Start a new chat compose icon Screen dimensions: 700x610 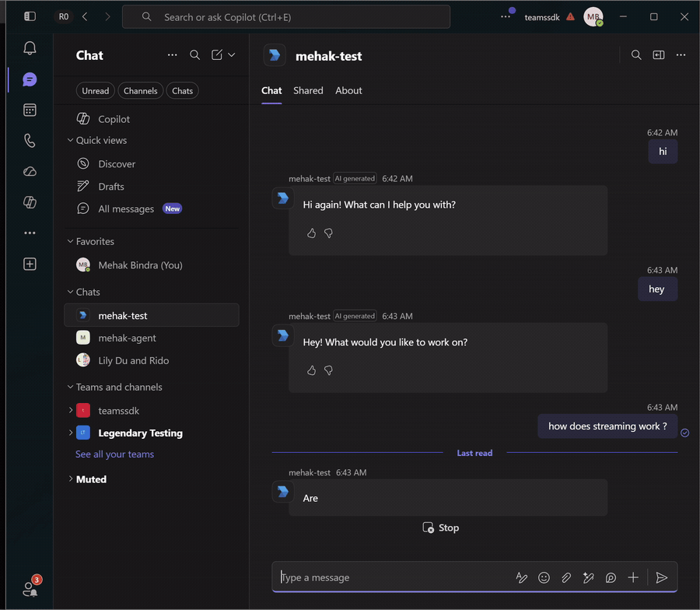tap(217, 55)
